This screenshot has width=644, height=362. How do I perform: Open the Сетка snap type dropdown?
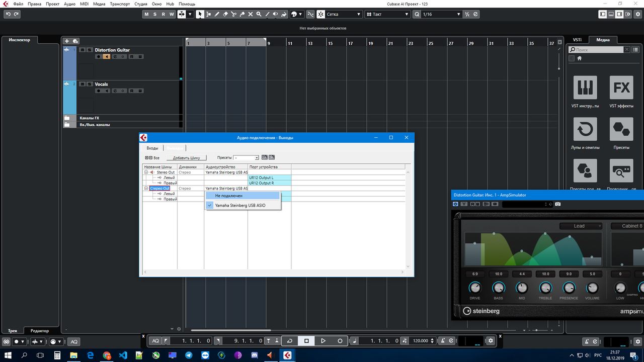tap(343, 14)
